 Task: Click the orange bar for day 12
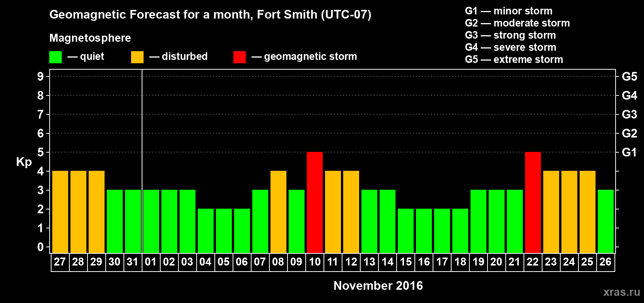point(351,212)
